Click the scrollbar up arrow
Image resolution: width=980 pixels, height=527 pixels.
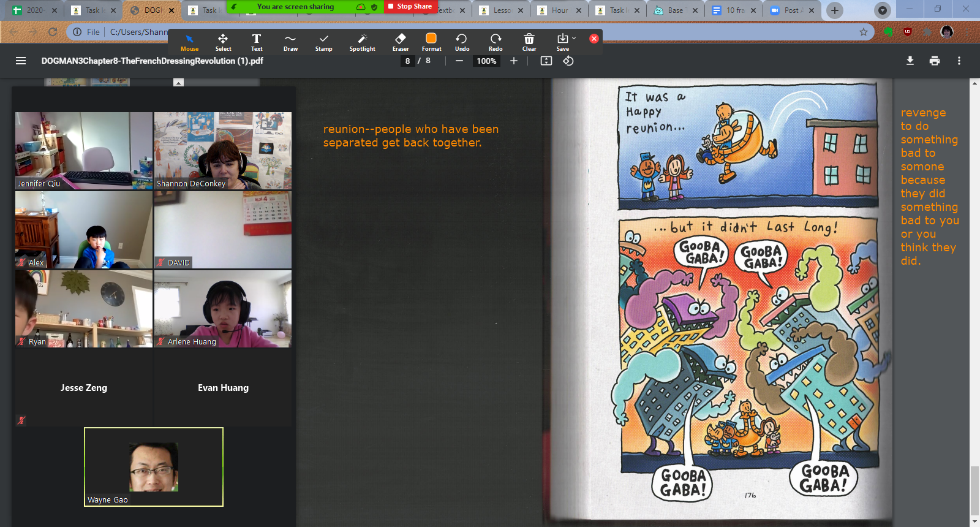(974, 83)
